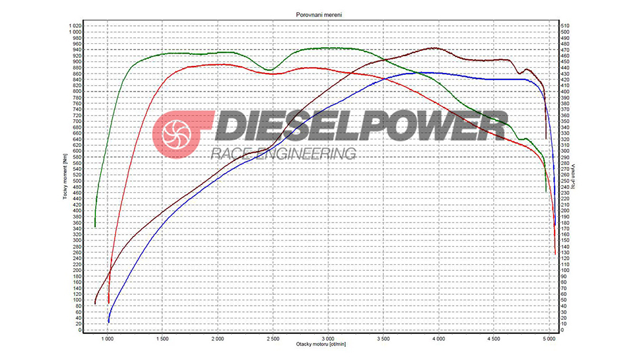Screen dimensions: 644x363
Task: Click "1 500" tick on the RPM axis
Action: (162, 338)
